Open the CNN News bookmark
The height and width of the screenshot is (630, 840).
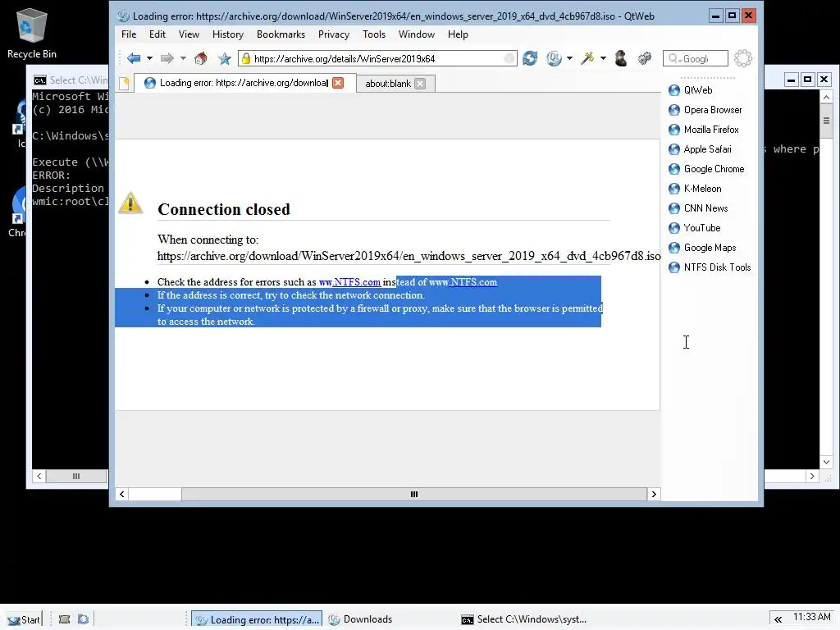pyautogui.click(x=698, y=208)
